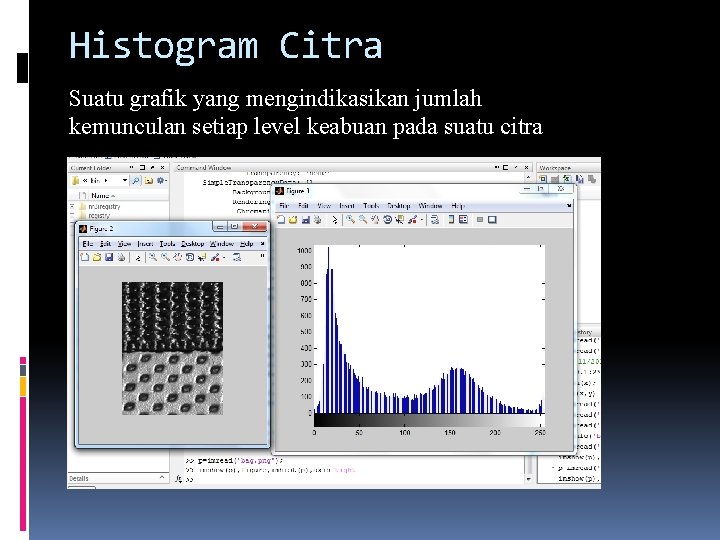Select Edit Plot arrow in Figure 1 toolbar

(x=335, y=220)
